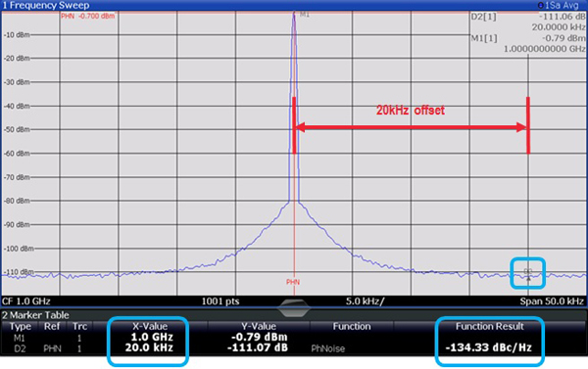Click the Y-Value column header

pyautogui.click(x=259, y=326)
